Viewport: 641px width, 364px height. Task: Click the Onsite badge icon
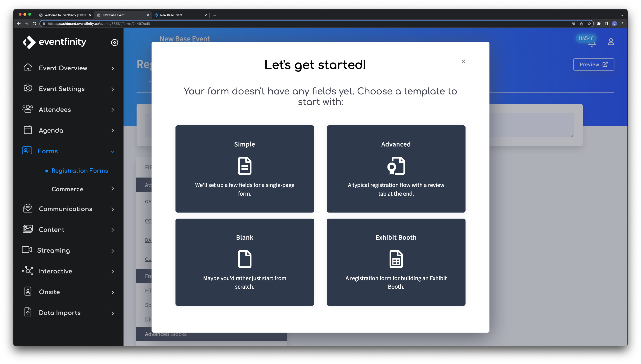point(28,292)
